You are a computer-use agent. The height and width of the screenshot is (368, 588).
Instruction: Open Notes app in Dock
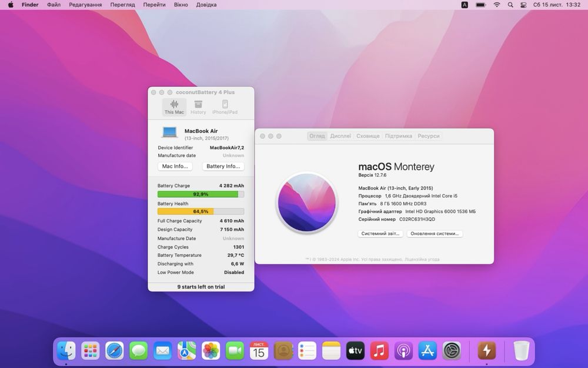click(x=331, y=351)
